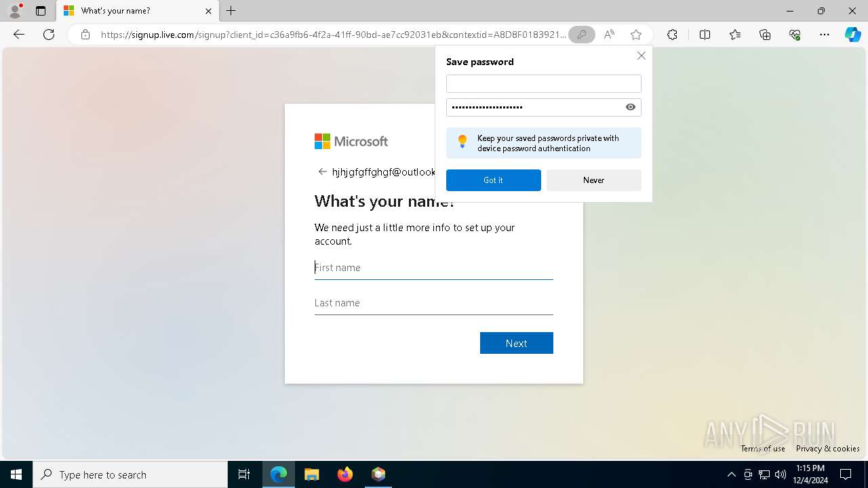Reveal password with the eye icon

coord(631,107)
